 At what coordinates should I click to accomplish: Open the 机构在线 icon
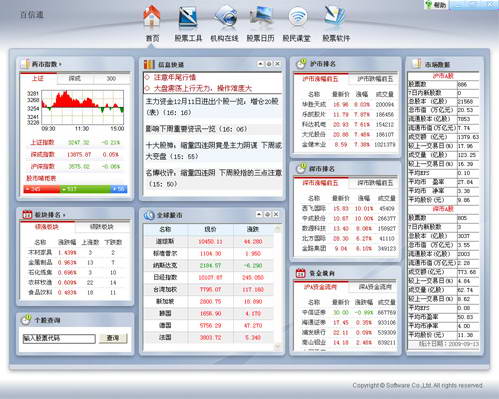(x=226, y=17)
